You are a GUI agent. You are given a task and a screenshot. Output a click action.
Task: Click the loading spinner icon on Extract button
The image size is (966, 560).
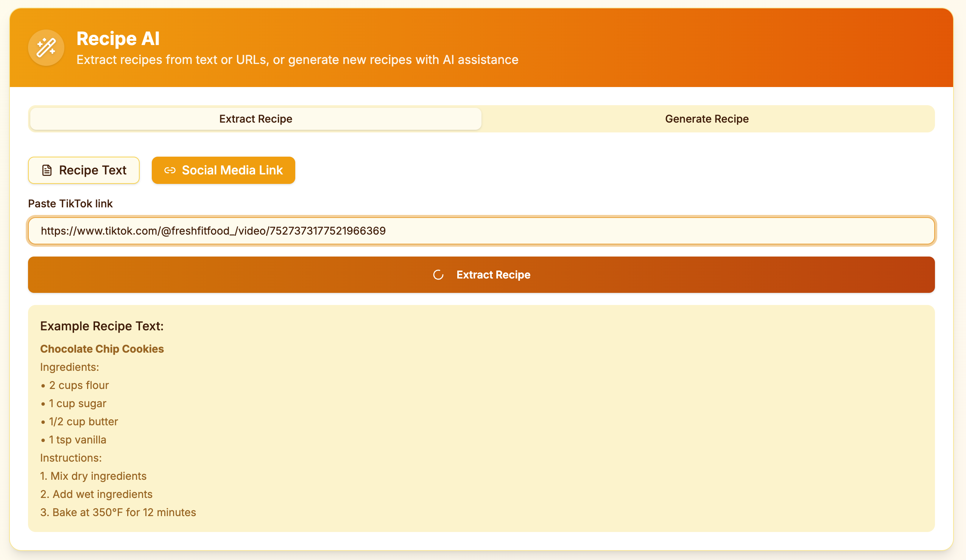438,275
